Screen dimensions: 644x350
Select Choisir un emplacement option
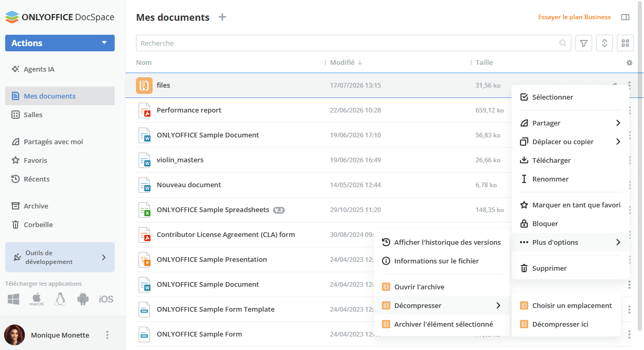point(566,305)
